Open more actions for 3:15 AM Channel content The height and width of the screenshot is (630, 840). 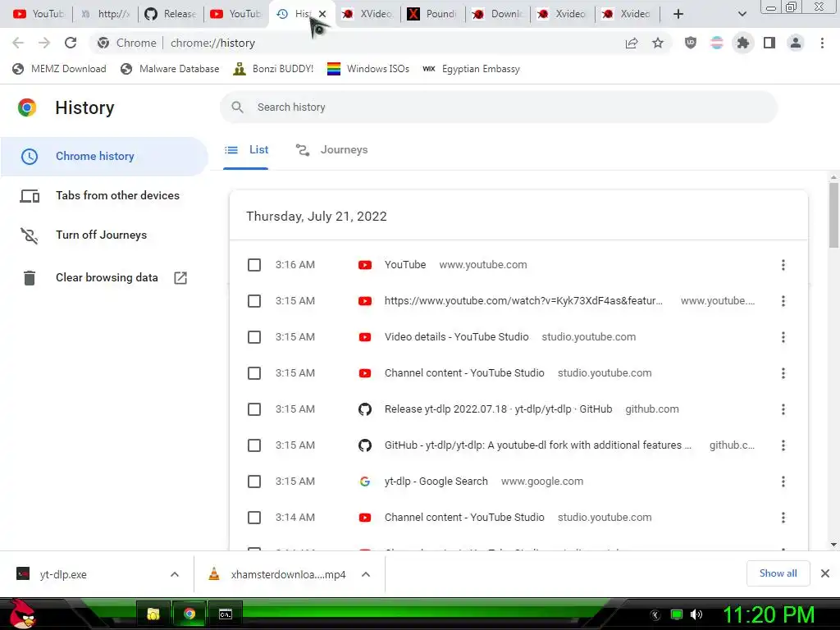coord(783,373)
